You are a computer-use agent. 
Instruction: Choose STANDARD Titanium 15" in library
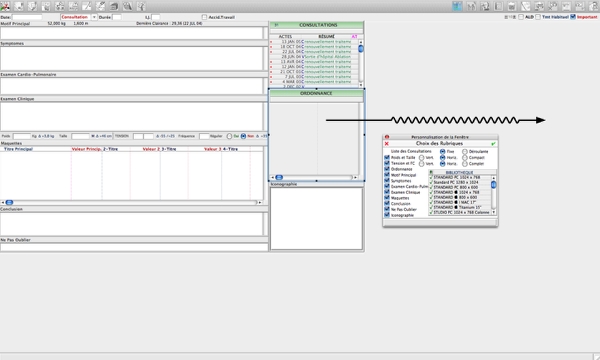pyautogui.click(x=460, y=207)
